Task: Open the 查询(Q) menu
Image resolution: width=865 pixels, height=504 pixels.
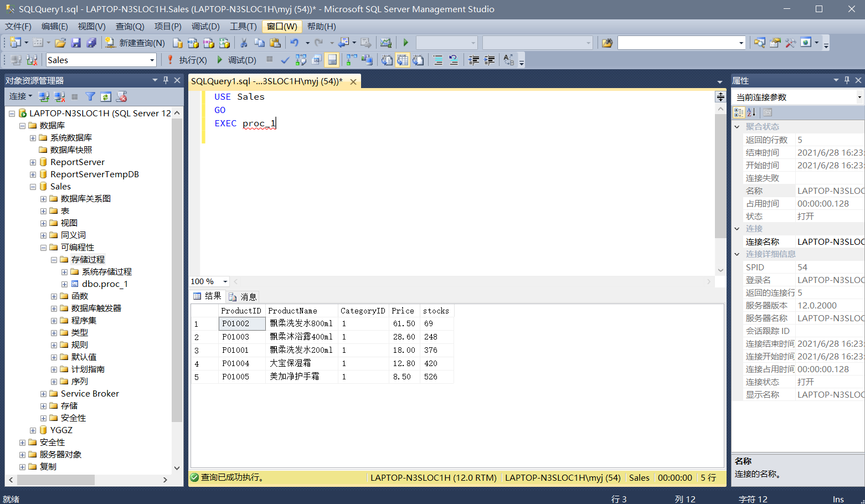Action: (130, 26)
